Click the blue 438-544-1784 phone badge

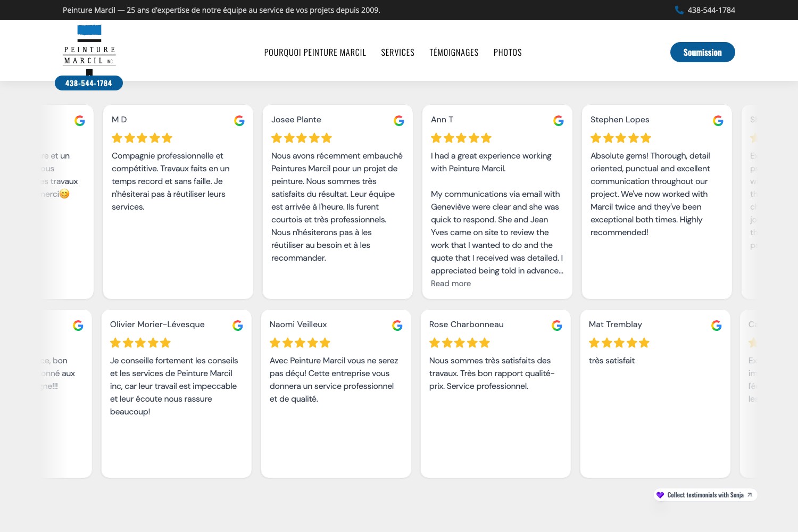[89, 83]
